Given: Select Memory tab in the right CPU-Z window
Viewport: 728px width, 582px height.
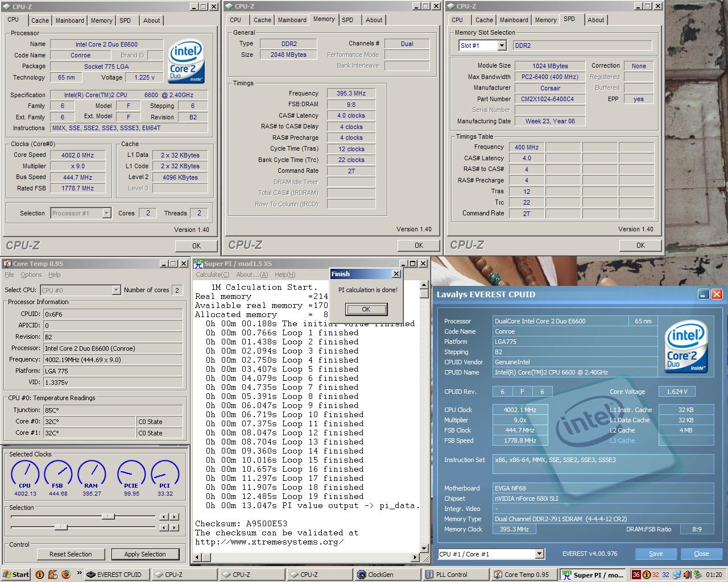Looking at the screenshot, I should click(x=546, y=20).
